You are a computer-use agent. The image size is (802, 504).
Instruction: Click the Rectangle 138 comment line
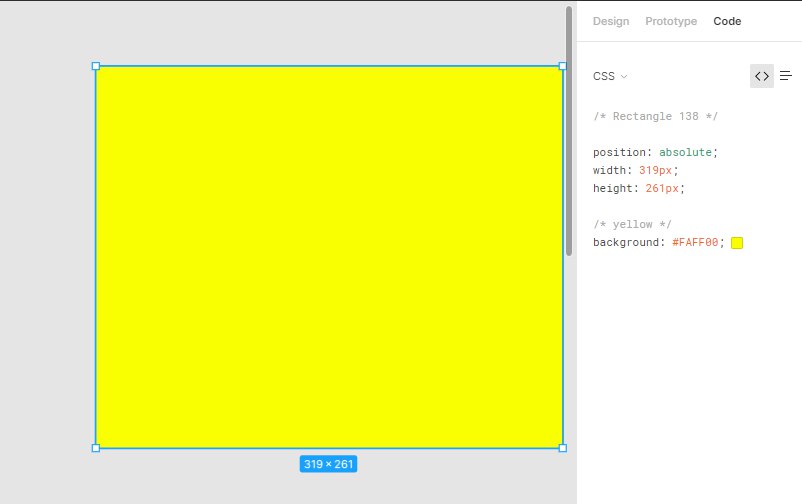click(x=655, y=116)
